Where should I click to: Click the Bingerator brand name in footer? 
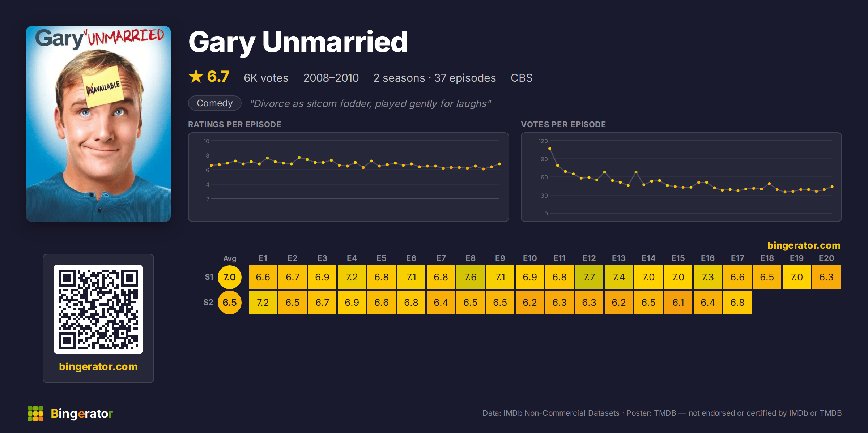click(82, 413)
